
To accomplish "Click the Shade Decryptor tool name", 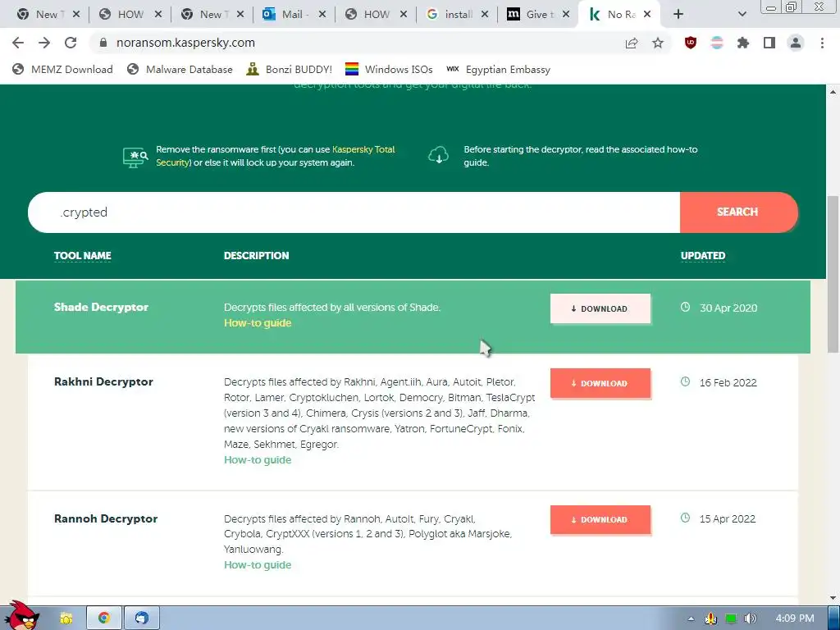I will coord(101,308).
